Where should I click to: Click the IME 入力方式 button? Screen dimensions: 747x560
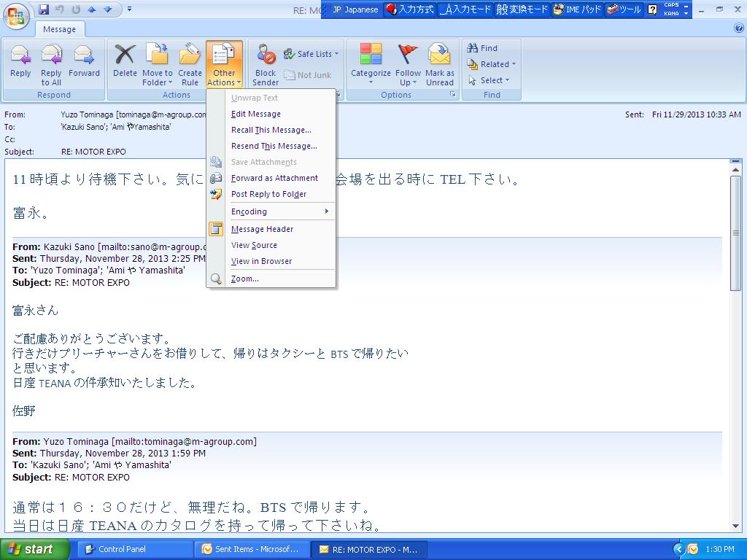point(410,9)
